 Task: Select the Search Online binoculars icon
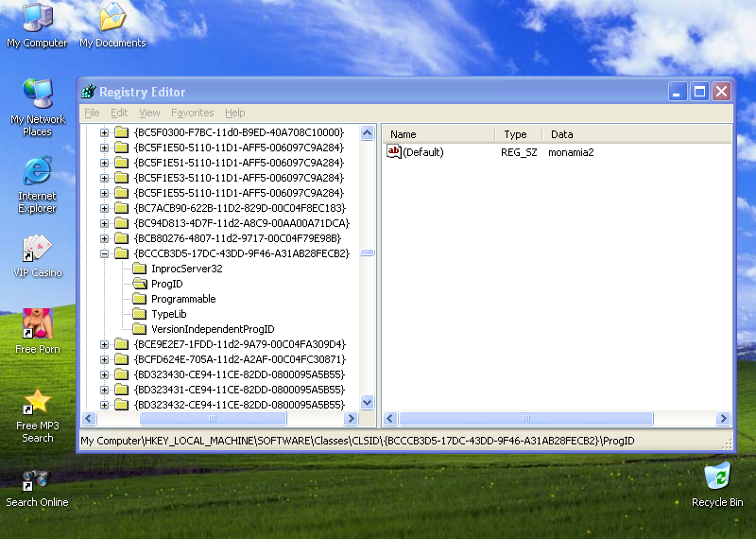pyautogui.click(x=35, y=480)
